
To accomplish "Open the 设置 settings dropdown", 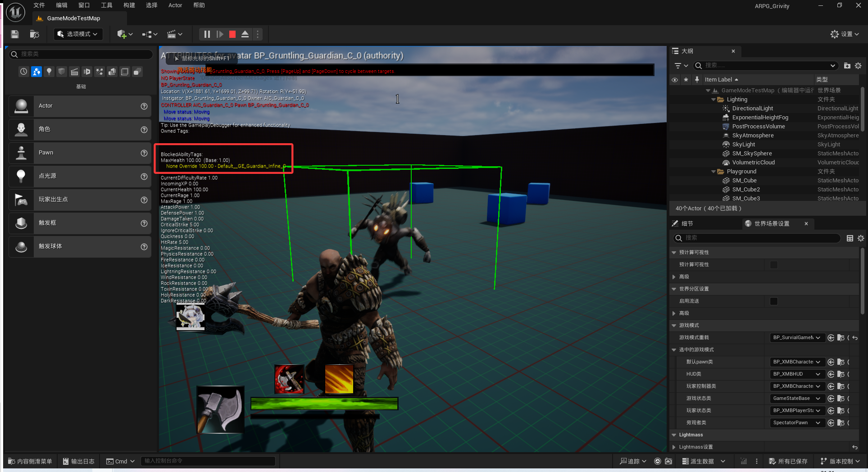I will 845,34.
